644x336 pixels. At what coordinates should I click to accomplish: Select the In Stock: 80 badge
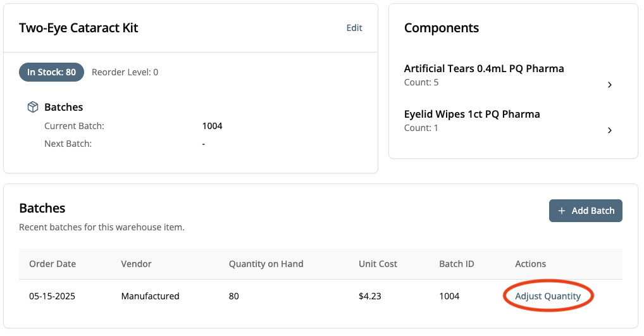pos(51,72)
